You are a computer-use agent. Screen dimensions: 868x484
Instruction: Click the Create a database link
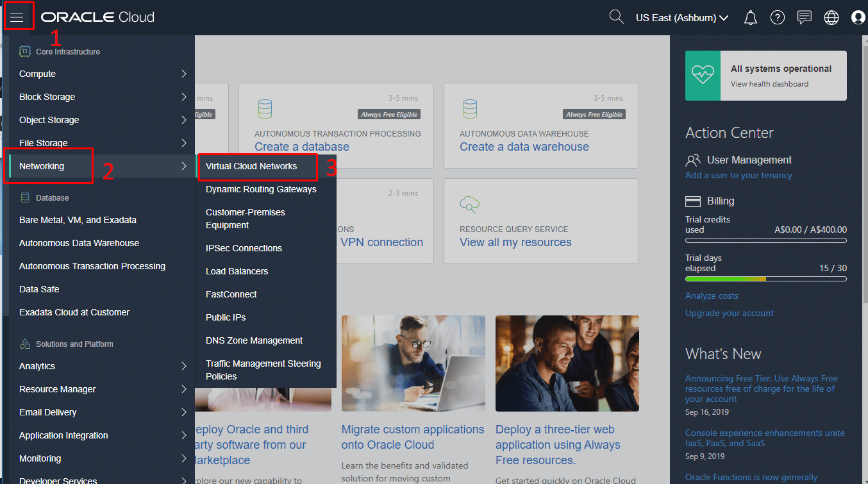(x=302, y=147)
